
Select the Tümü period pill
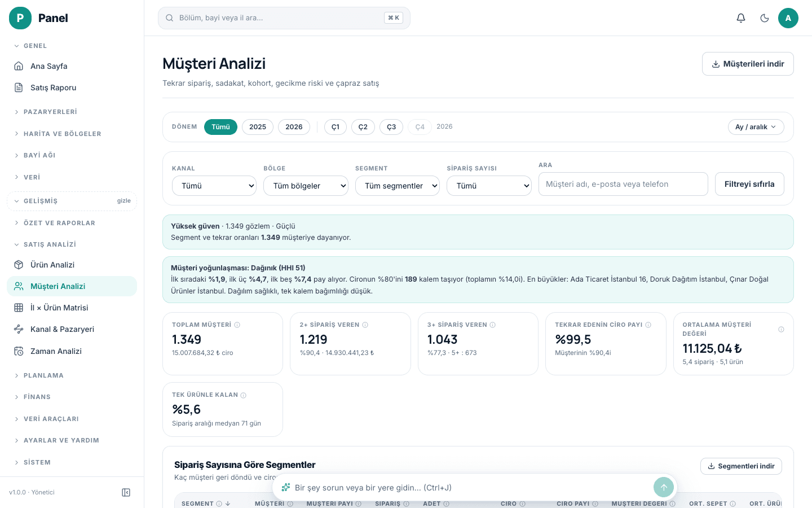(220, 127)
